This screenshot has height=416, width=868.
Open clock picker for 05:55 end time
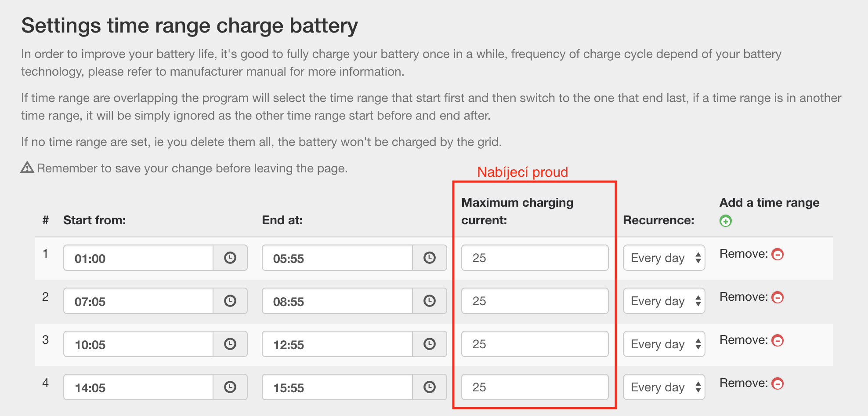click(x=429, y=258)
